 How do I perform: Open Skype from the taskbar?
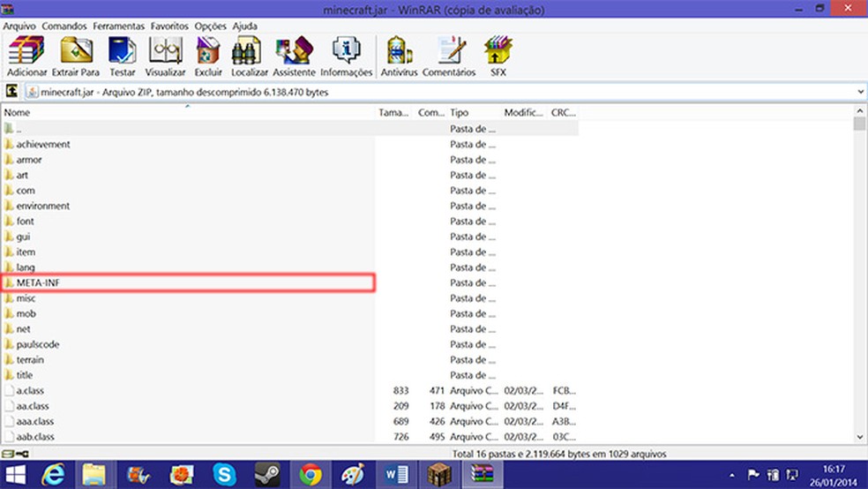(x=225, y=475)
